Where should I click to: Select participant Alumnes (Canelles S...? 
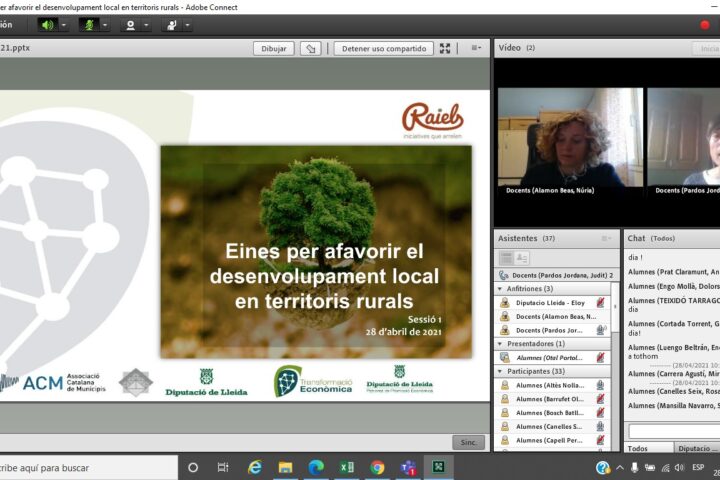553,426
